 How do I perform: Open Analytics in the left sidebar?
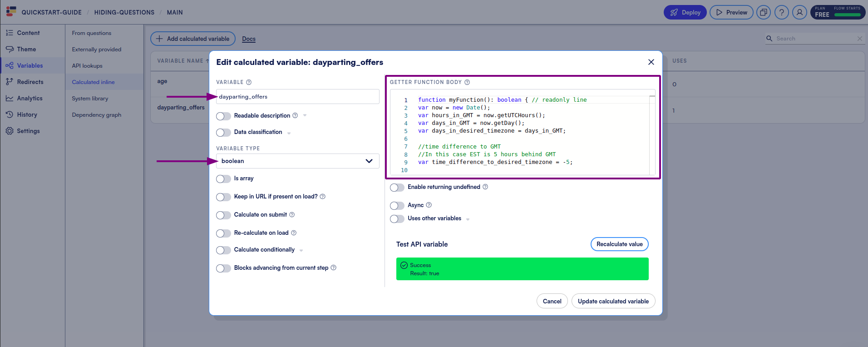(30, 99)
